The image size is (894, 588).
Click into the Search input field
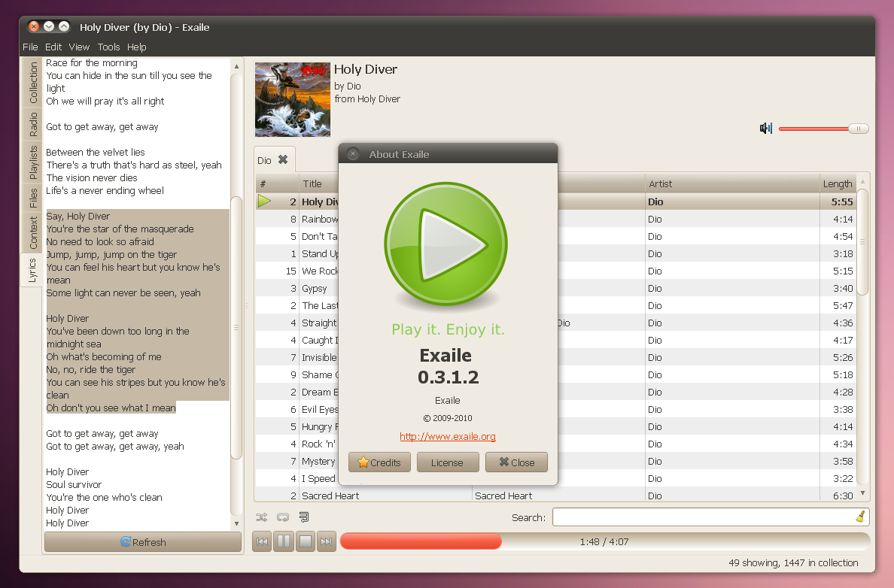point(704,517)
